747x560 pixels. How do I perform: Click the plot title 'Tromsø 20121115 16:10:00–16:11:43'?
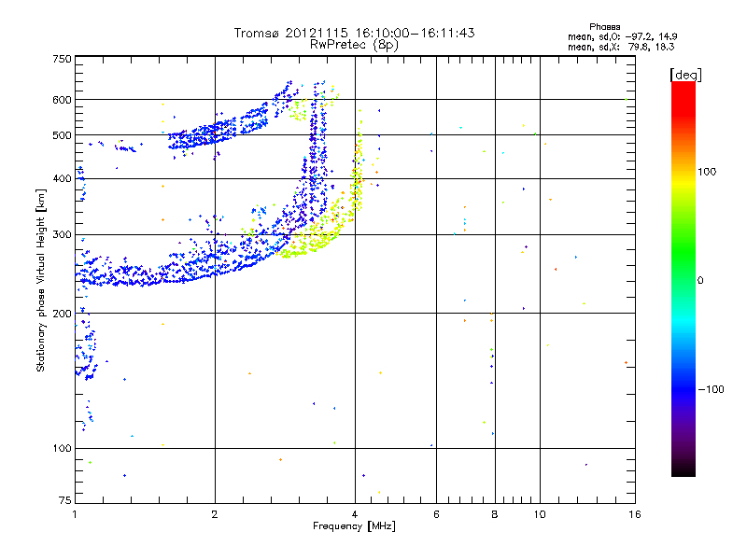pos(355,33)
